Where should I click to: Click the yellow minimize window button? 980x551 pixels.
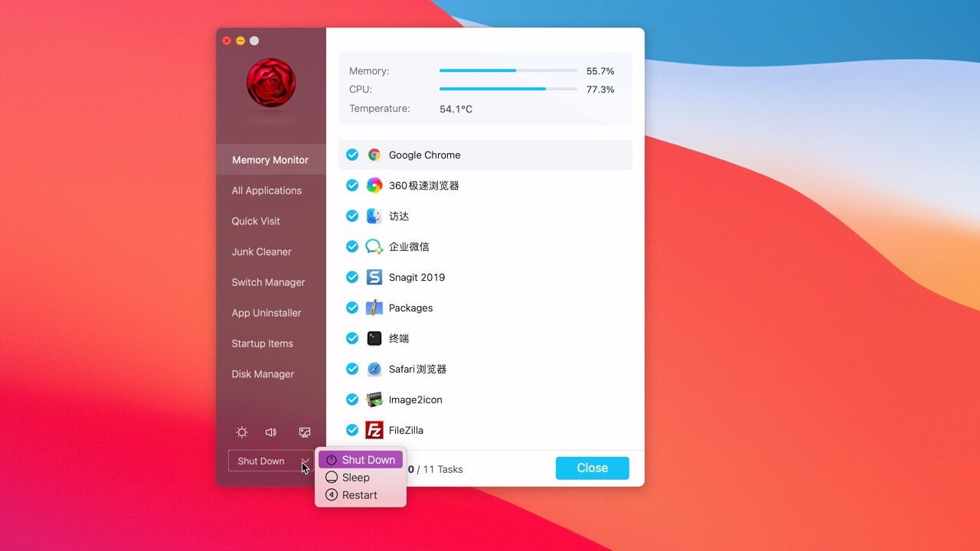pyautogui.click(x=240, y=41)
